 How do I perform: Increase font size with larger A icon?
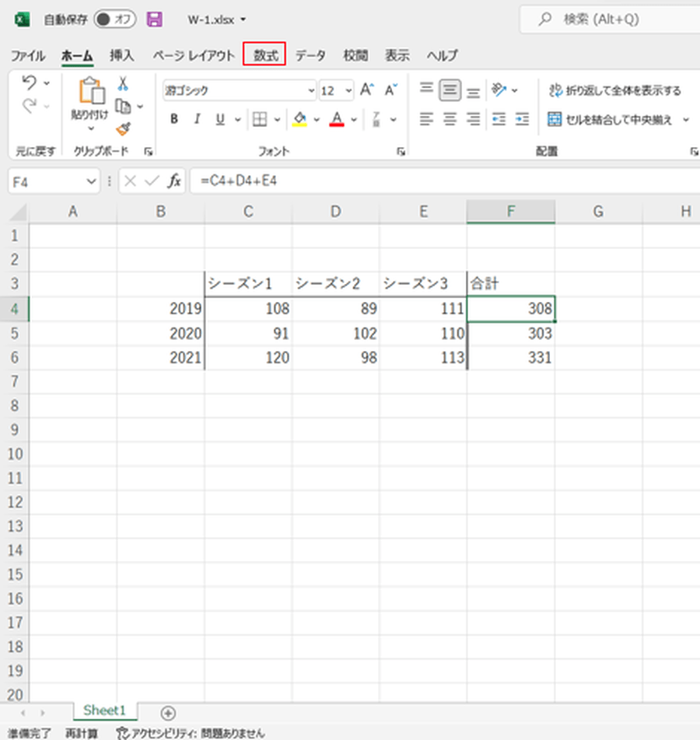(x=367, y=89)
